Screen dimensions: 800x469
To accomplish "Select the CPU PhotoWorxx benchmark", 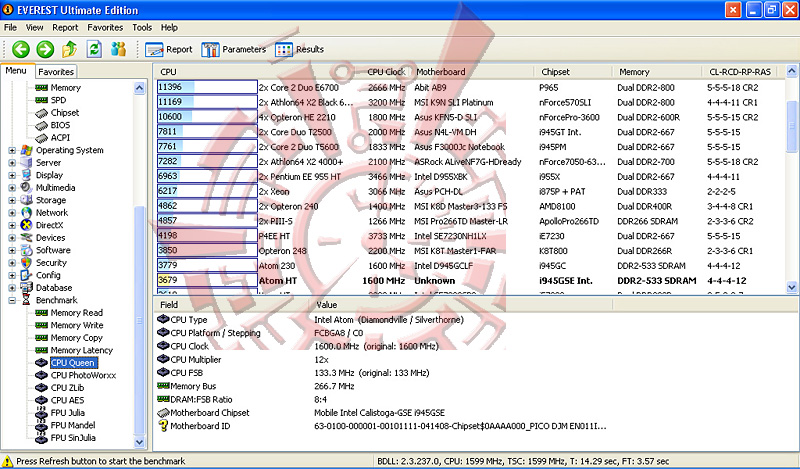I will tap(83, 376).
